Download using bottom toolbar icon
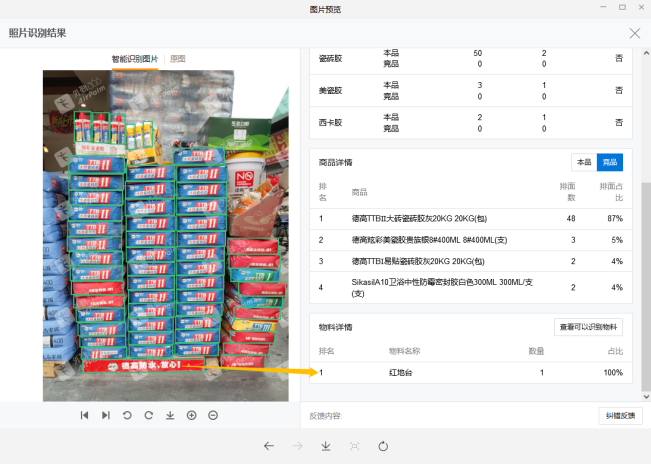This screenshot has height=465, width=651. [x=326, y=446]
